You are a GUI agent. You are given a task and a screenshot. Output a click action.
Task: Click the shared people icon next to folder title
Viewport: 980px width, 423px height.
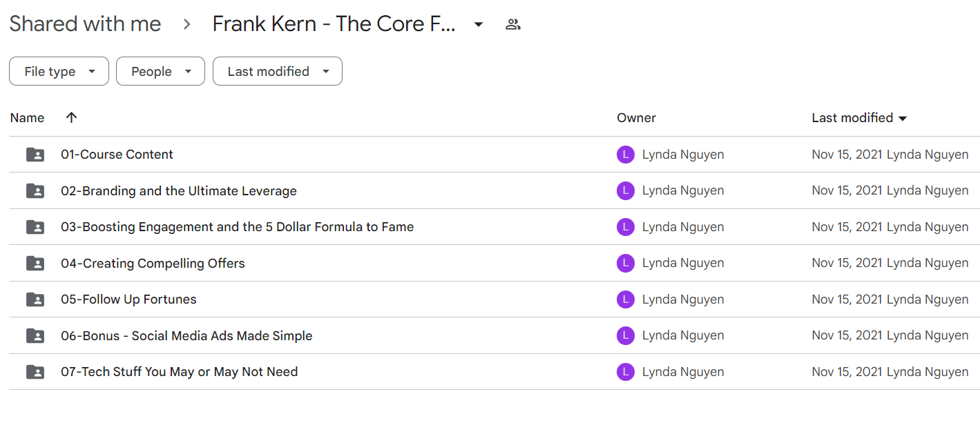pyautogui.click(x=512, y=25)
